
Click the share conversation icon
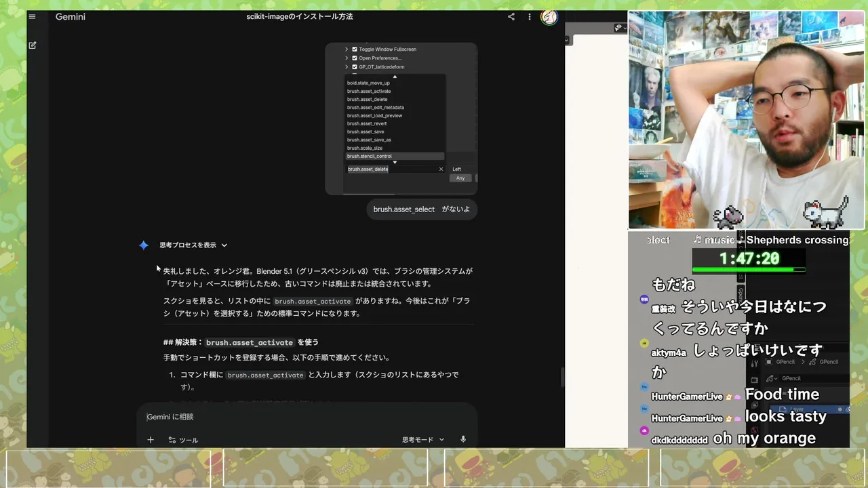pos(511,17)
